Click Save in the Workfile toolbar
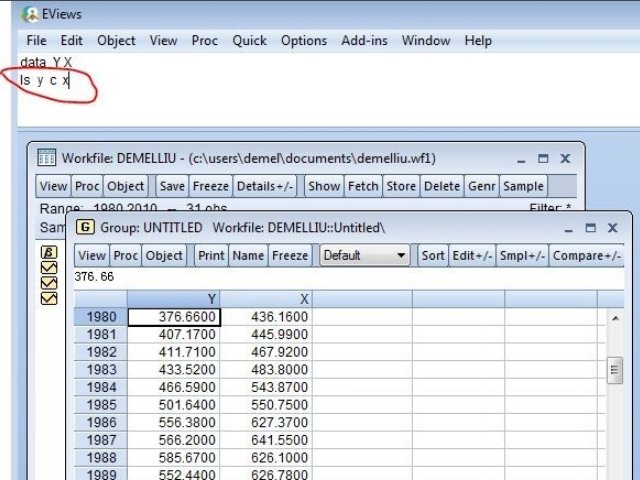The width and height of the screenshot is (640, 480). [172, 186]
